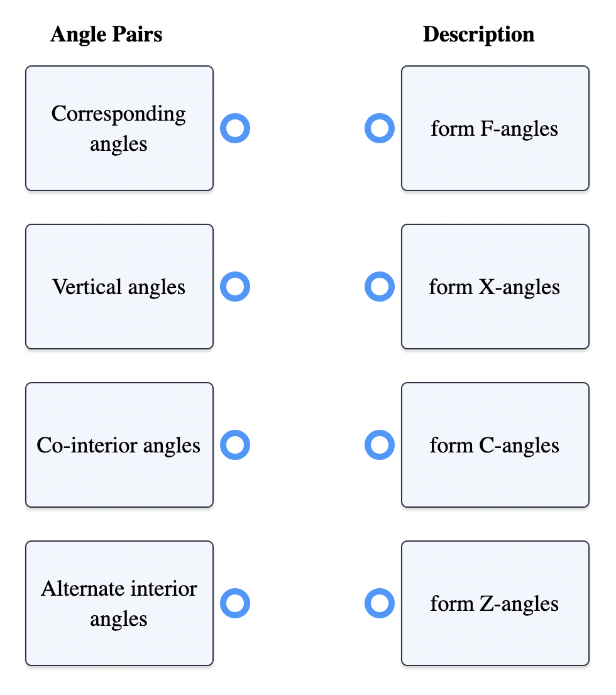Select the radio beside form F-angles
Image resolution: width=616 pixels, height=695 pixels.
(x=379, y=128)
